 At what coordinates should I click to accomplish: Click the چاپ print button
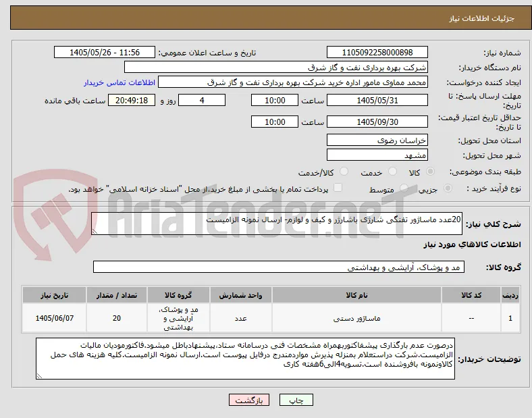tap(296, 400)
